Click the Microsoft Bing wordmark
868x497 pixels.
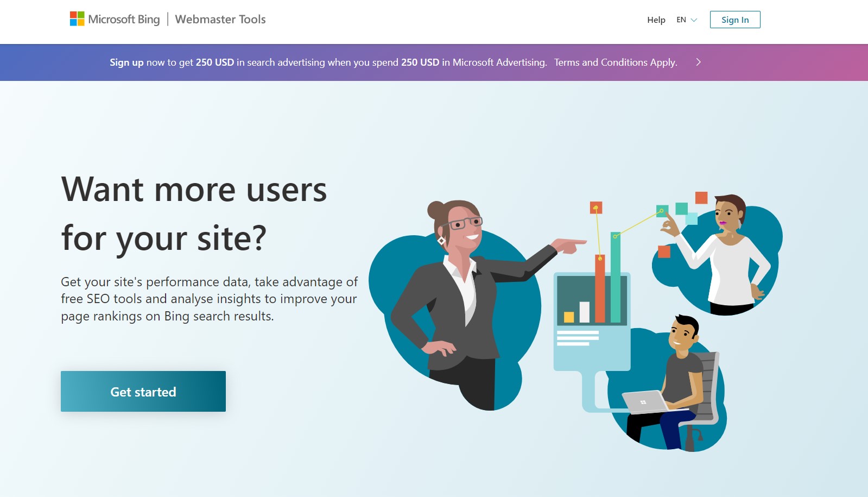(x=124, y=20)
